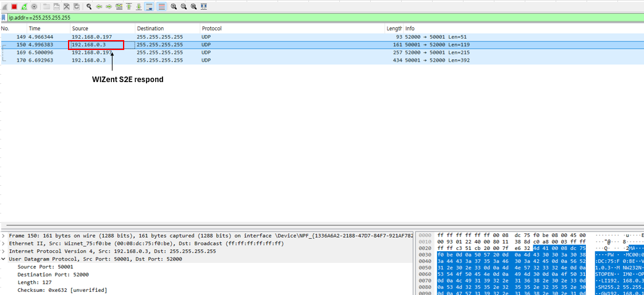The width and height of the screenshot is (644, 295).
Task: Click UDP protocol cell in packet 170 row
Action: tap(206, 60)
